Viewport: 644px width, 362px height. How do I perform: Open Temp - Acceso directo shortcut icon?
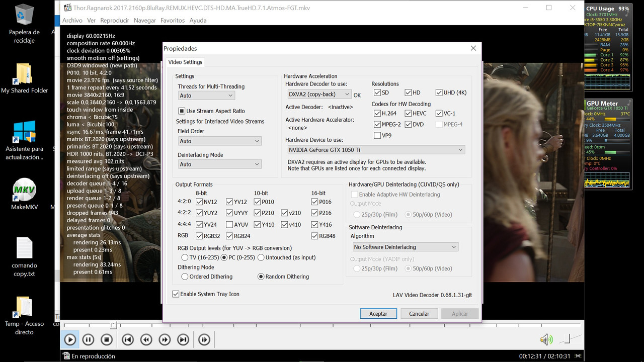[24, 316]
